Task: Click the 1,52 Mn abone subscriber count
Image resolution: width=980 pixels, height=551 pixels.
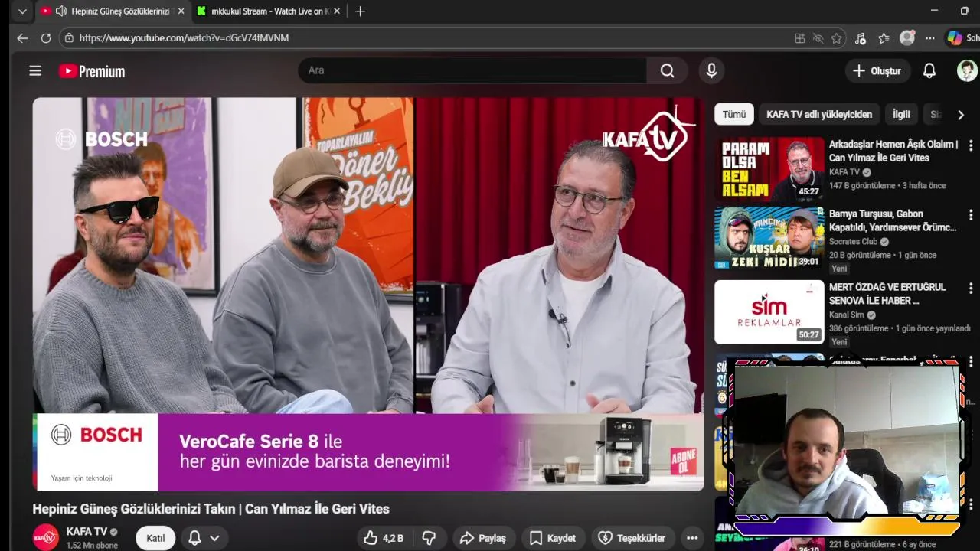Action: click(92, 546)
